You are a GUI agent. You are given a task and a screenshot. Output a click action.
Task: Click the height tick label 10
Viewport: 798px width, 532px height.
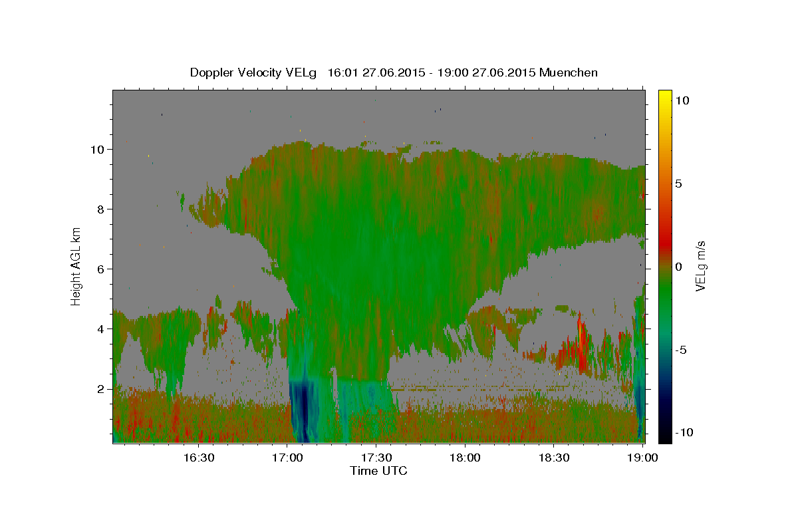98,149
